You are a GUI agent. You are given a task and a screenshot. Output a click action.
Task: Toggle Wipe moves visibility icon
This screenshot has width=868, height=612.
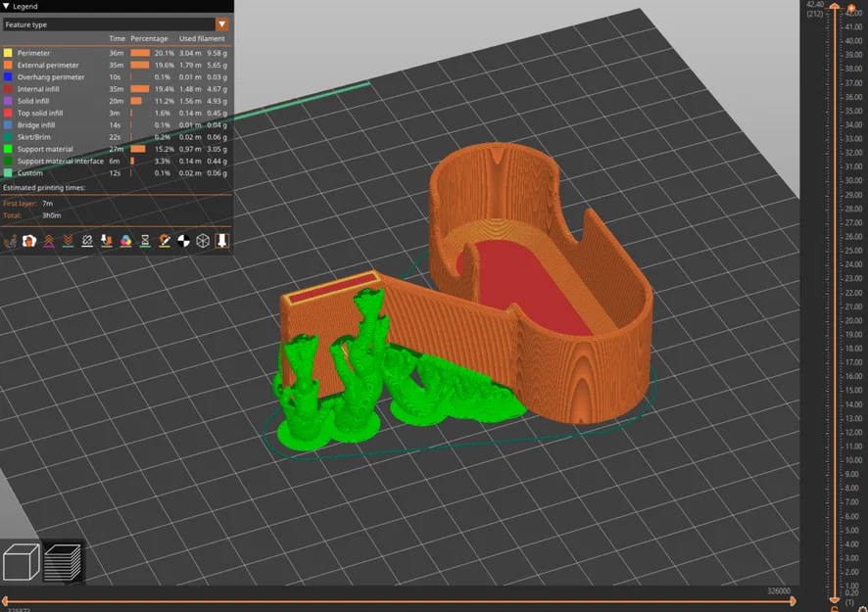29,241
